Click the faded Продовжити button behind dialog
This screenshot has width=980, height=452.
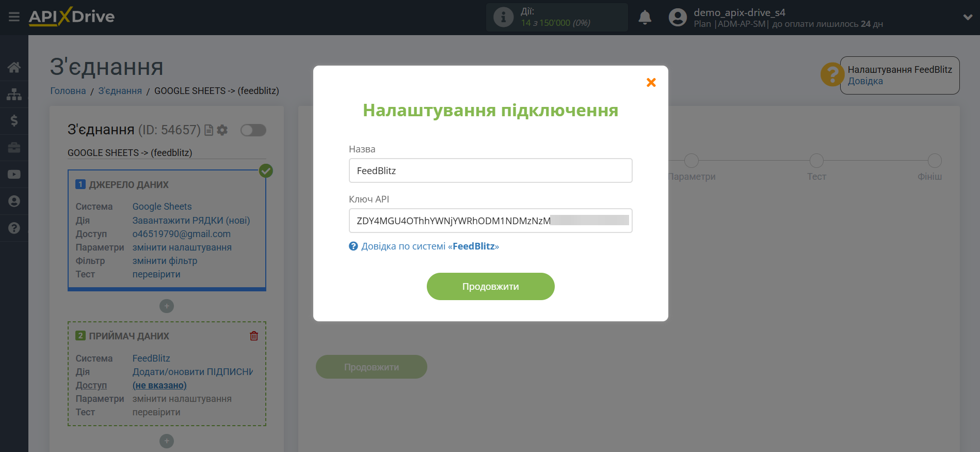pyautogui.click(x=371, y=367)
